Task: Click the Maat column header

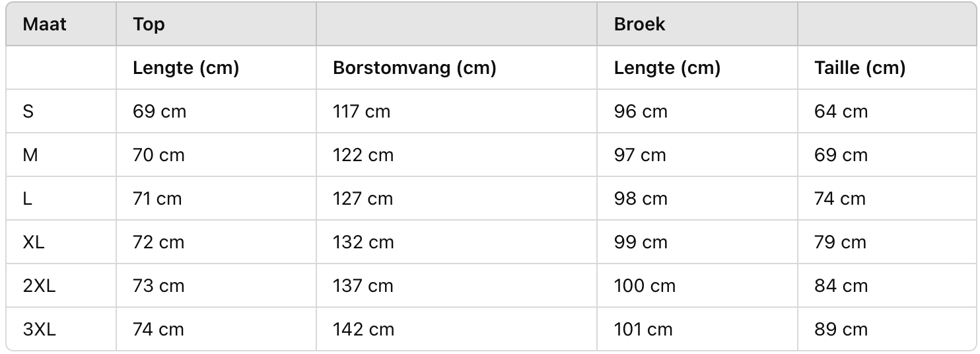Action: [44, 24]
